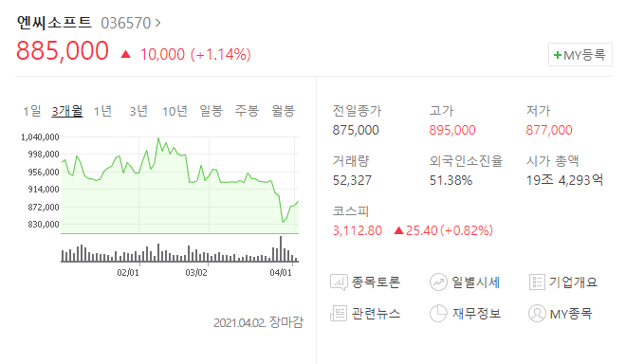Open the MY종목 person icon

537,314
